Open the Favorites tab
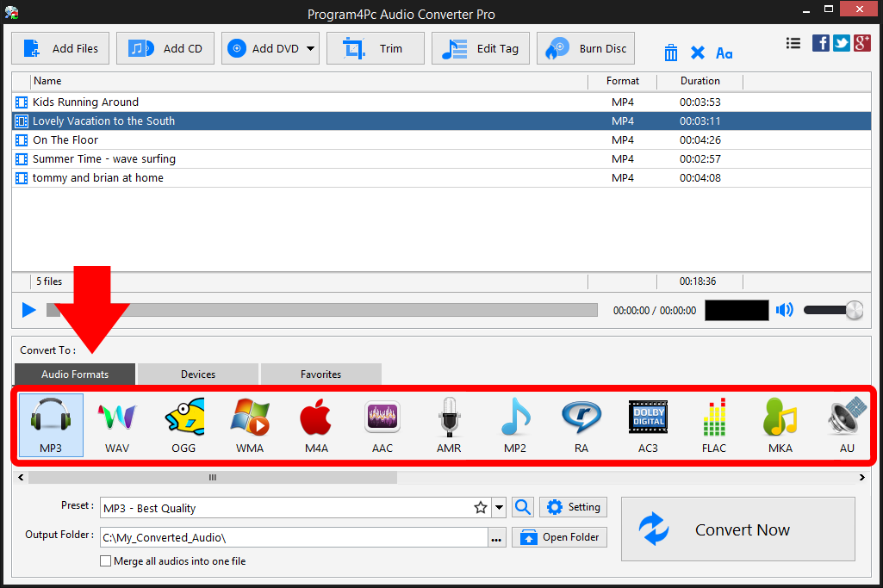Viewport: 883px width, 588px height. pyautogui.click(x=320, y=374)
